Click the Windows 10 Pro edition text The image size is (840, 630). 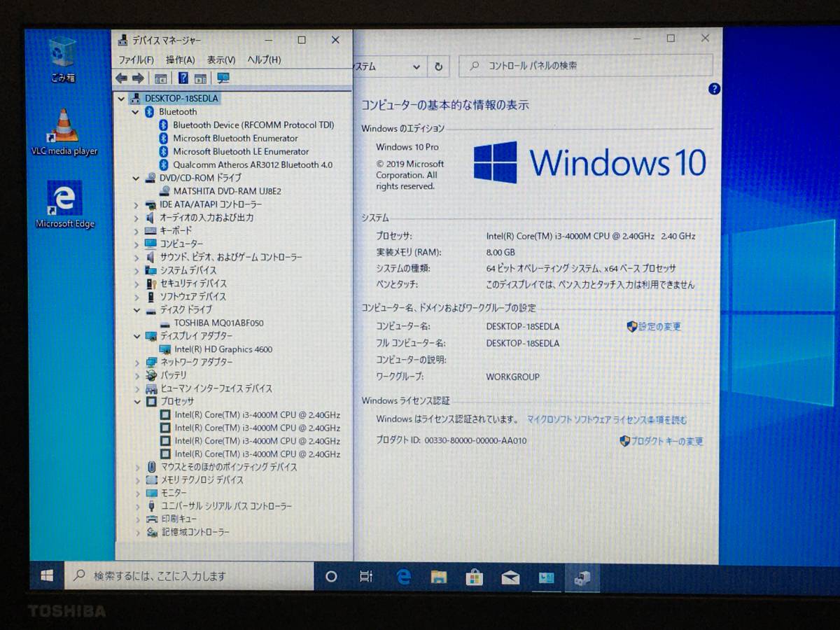point(407,147)
